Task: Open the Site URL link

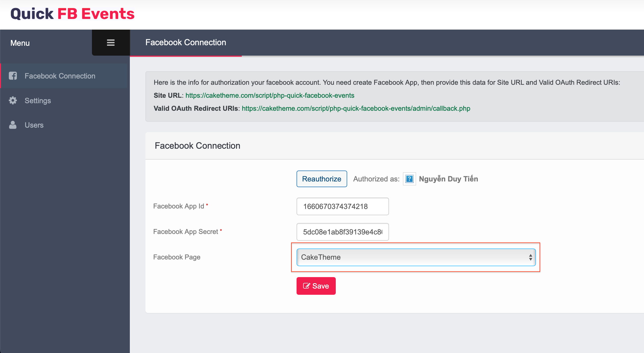Action: (270, 95)
